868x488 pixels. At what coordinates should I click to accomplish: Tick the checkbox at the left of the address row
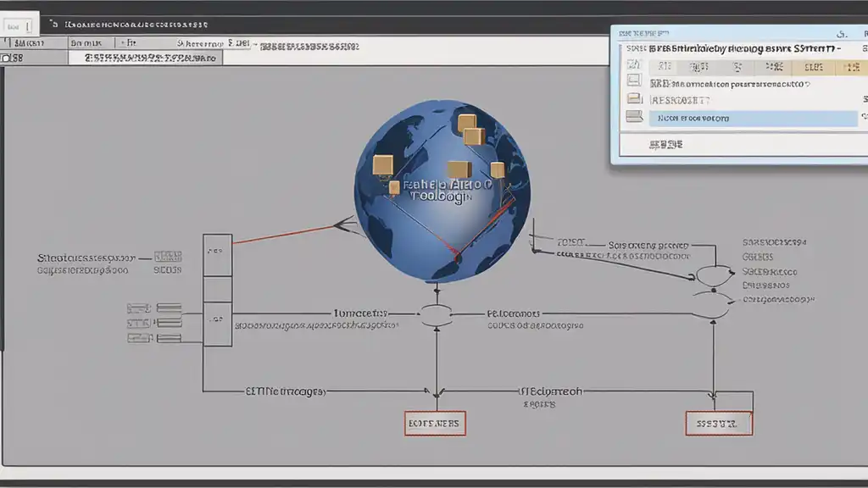click(x=6, y=58)
